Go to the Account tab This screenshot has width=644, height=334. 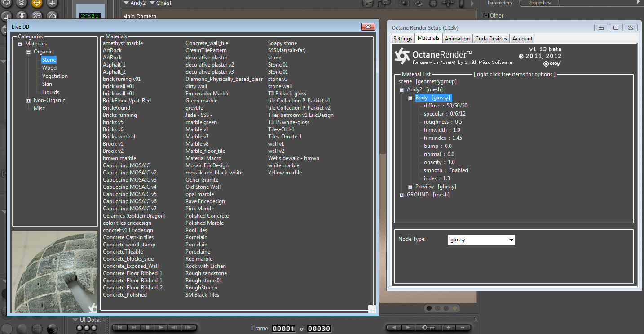click(523, 39)
